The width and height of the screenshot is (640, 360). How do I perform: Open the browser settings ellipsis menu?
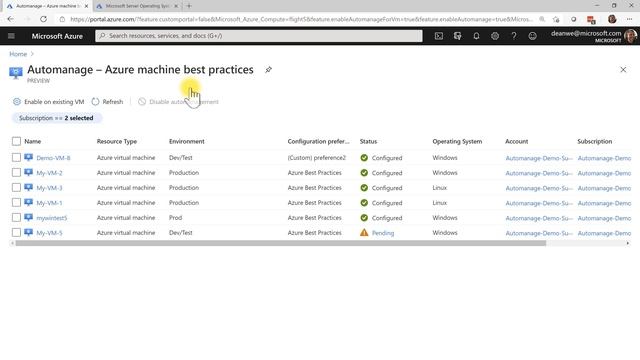(629, 19)
